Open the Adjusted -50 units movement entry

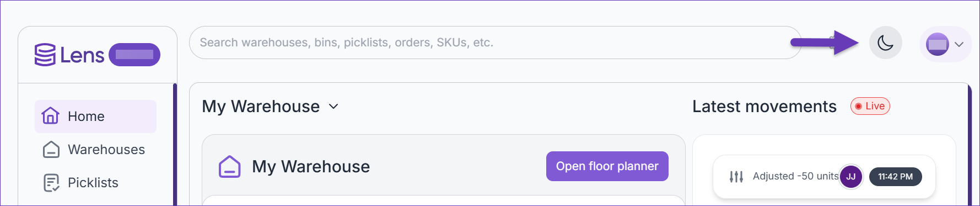click(x=824, y=177)
